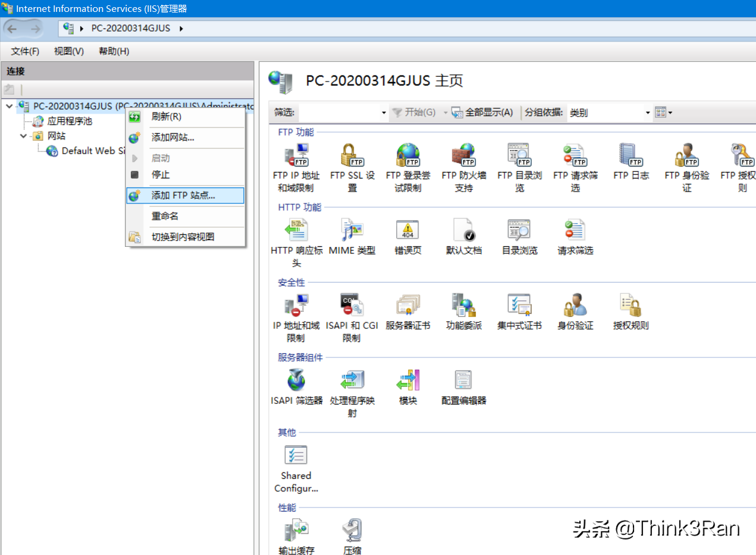Open MIME 类型 feature
The width and height of the screenshot is (756, 555).
click(x=352, y=237)
